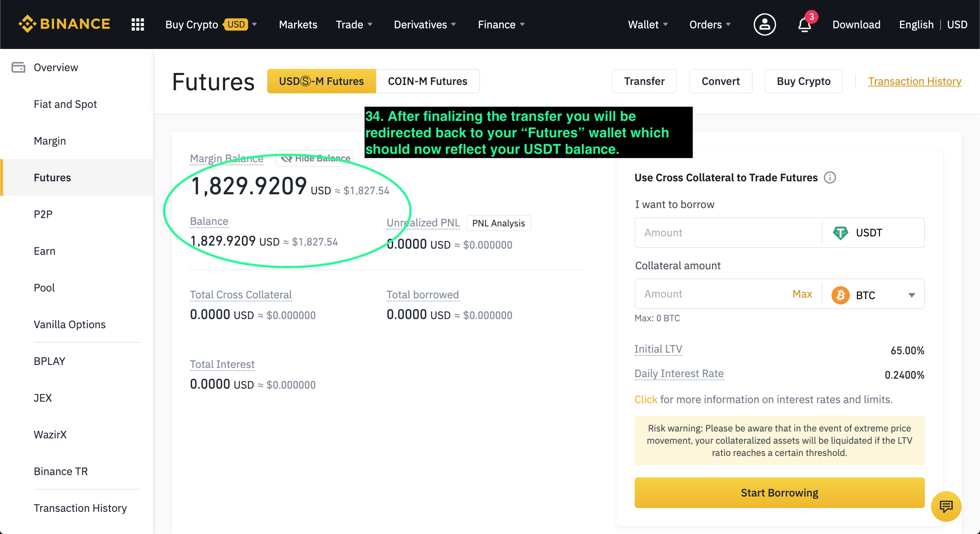Screen dimensions: 980x534
Task: Open the Earn wallet
Action: [x=77, y=251]
